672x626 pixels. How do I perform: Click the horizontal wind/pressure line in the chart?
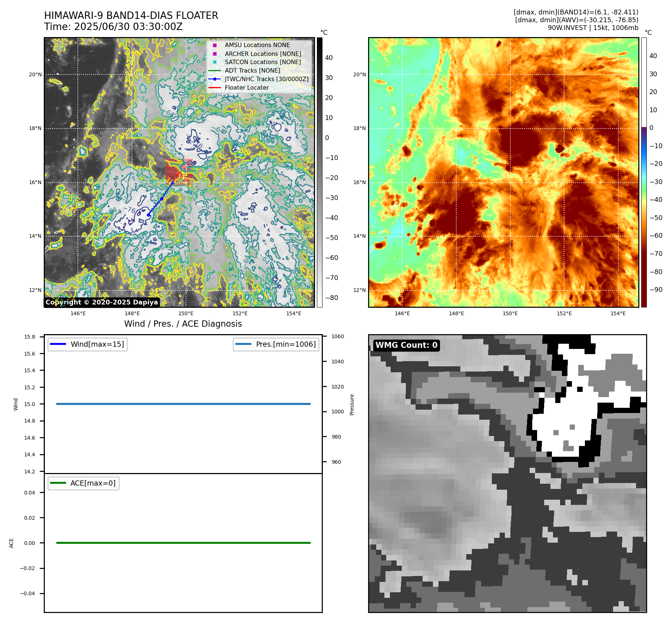pos(183,404)
